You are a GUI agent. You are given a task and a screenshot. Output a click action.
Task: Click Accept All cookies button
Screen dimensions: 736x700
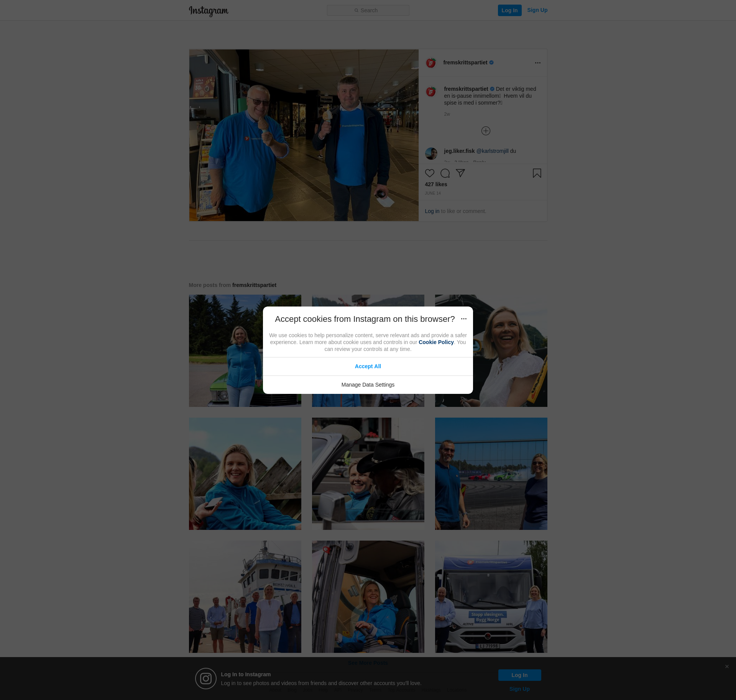[368, 366]
